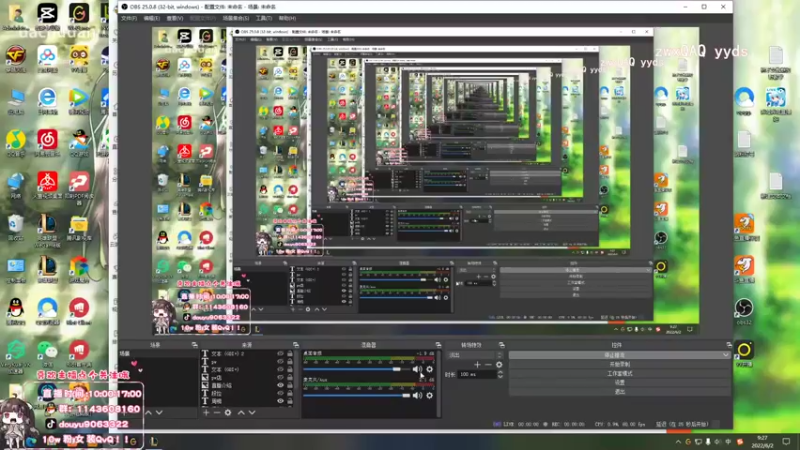800x450 pixels.
Task: Remove transition with the minus icon
Action: coord(488,364)
